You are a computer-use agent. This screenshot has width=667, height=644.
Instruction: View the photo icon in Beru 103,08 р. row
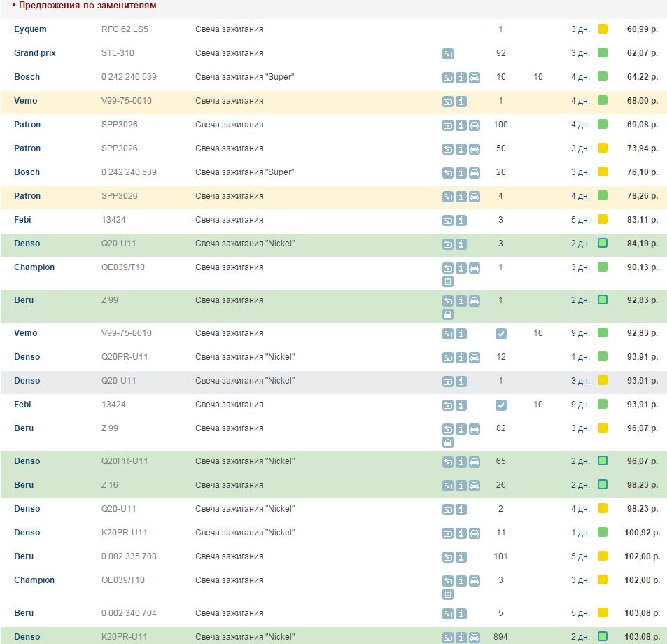point(447,614)
